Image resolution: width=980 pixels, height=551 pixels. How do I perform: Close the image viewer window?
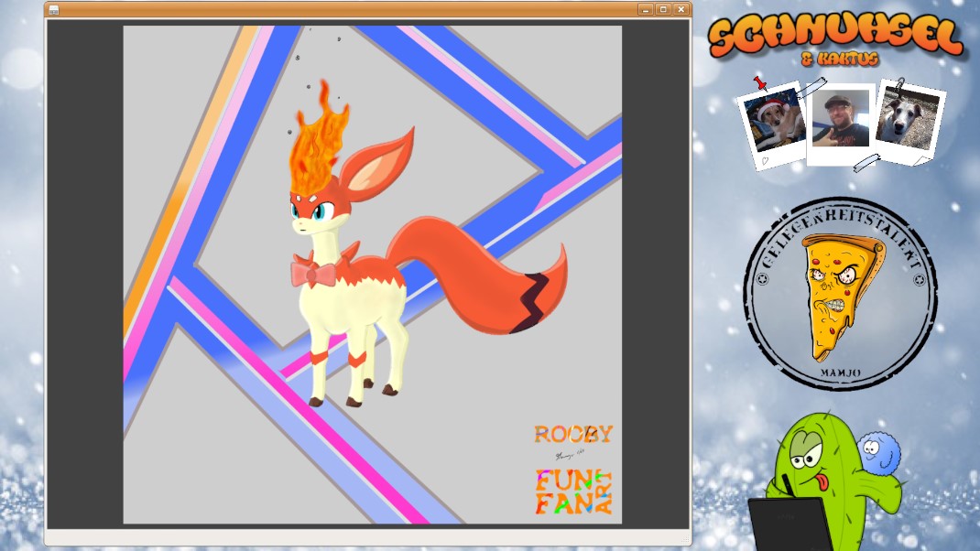(x=681, y=9)
